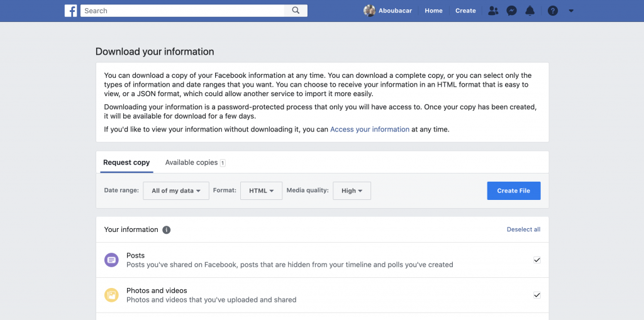
Task: Open Aboubacar's profile picture thumbnail
Action: click(369, 11)
